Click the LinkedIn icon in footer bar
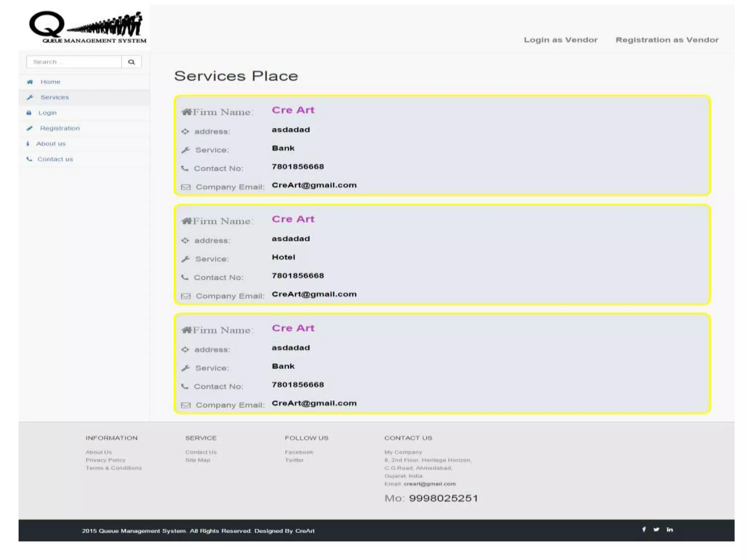Viewport: 747px width, 560px height. [x=670, y=529]
